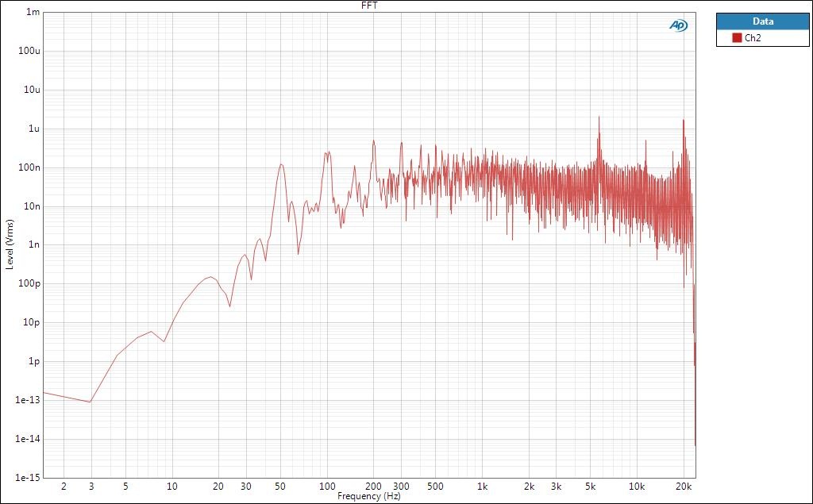Click the red Ch2 color swatch in legend
The height and width of the screenshot is (504, 813).
[737, 37]
